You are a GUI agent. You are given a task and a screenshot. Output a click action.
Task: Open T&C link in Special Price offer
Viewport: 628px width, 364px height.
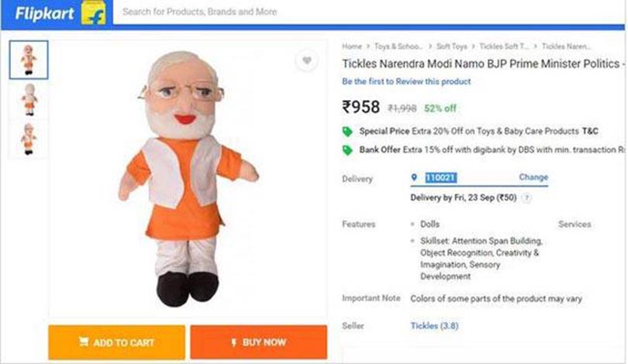590,132
